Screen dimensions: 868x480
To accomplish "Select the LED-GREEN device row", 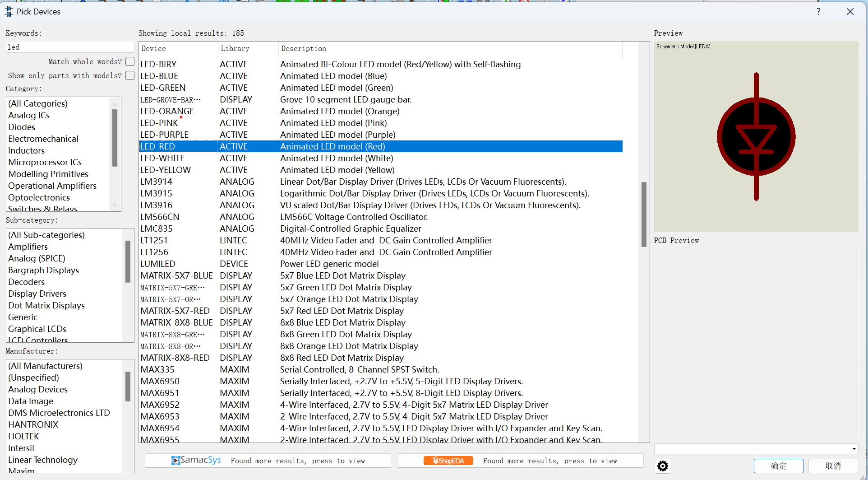I will [x=381, y=88].
